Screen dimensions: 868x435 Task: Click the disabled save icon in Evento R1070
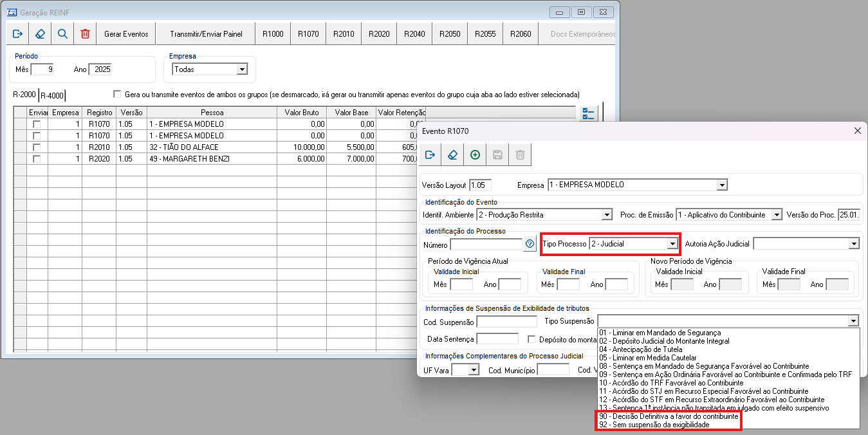point(497,154)
